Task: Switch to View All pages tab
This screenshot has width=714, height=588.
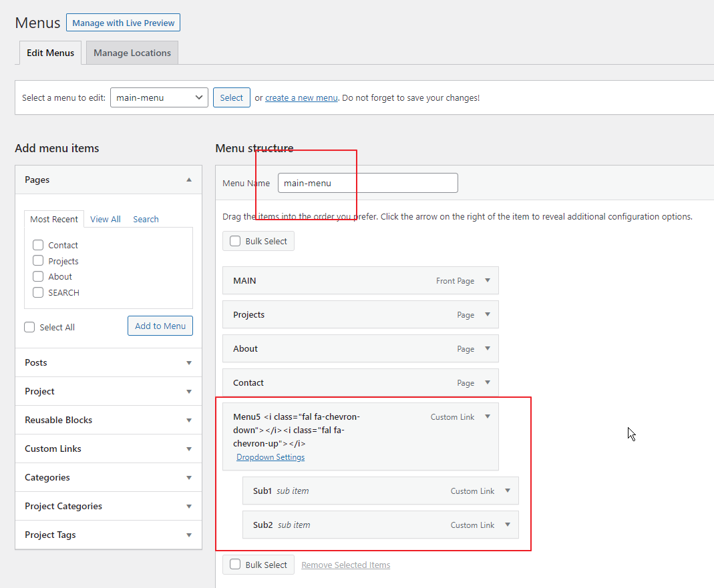Action: point(105,219)
